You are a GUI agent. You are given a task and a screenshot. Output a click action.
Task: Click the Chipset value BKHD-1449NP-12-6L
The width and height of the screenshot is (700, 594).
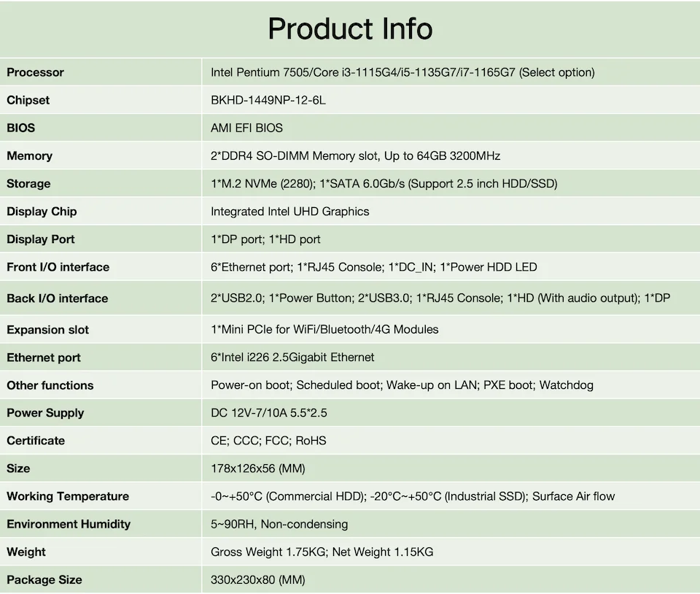click(268, 100)
